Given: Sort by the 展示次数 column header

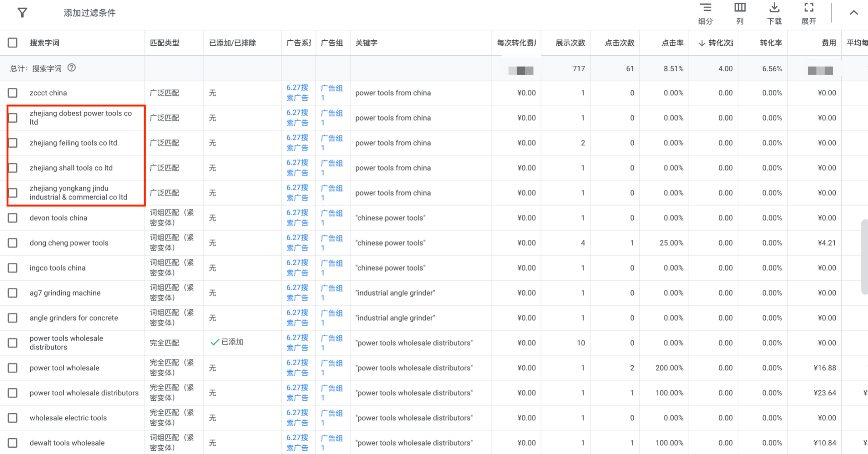Looking at the screenshot, I should 570,43.
